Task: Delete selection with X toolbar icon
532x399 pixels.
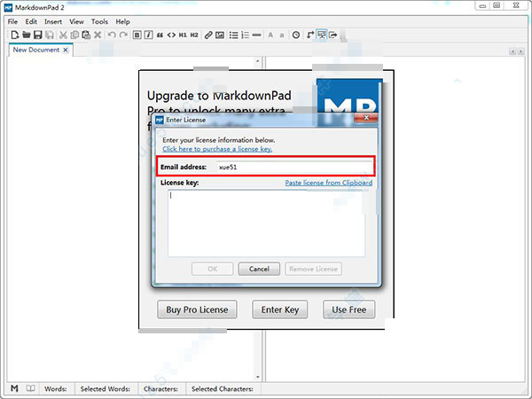Action: pos(98,35)
